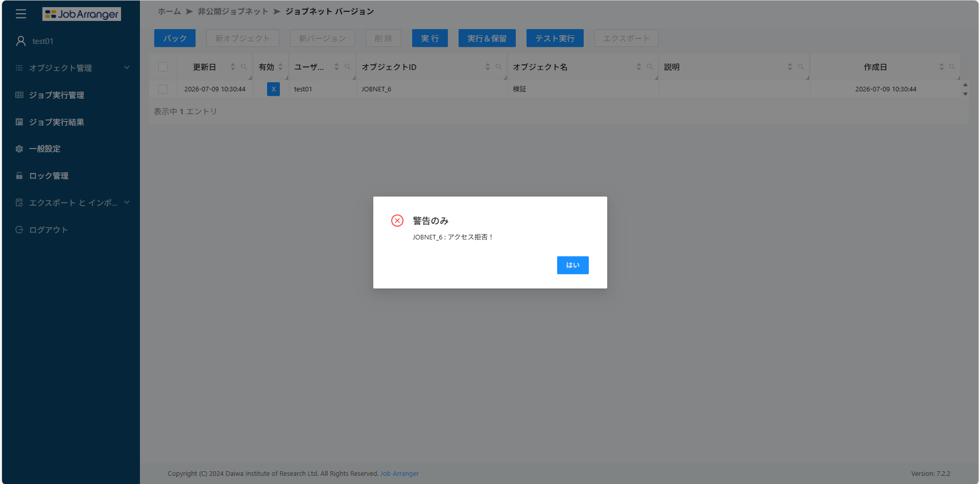Viewport: 980px width, 484px height.
Task: Click the test01 user avatar icon
Action: pyautogui.click(x=21, y=41)
